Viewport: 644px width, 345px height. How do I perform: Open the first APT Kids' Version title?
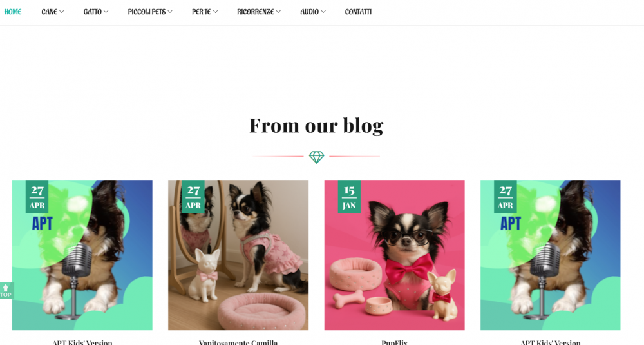click(82, 342)
